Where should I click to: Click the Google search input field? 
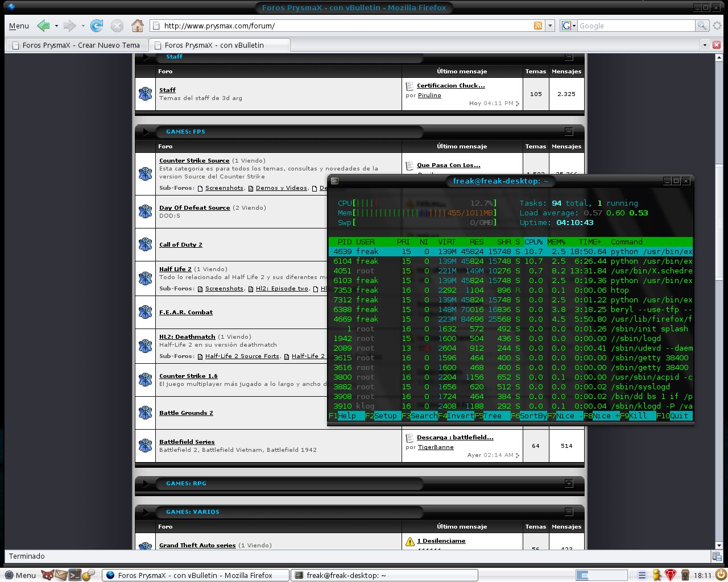click(x=636, y=26)
